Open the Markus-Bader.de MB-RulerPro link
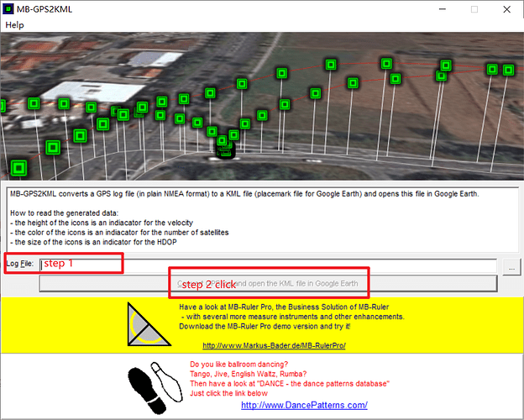Screen dimensions: 524x420 (x=274, y=345)
